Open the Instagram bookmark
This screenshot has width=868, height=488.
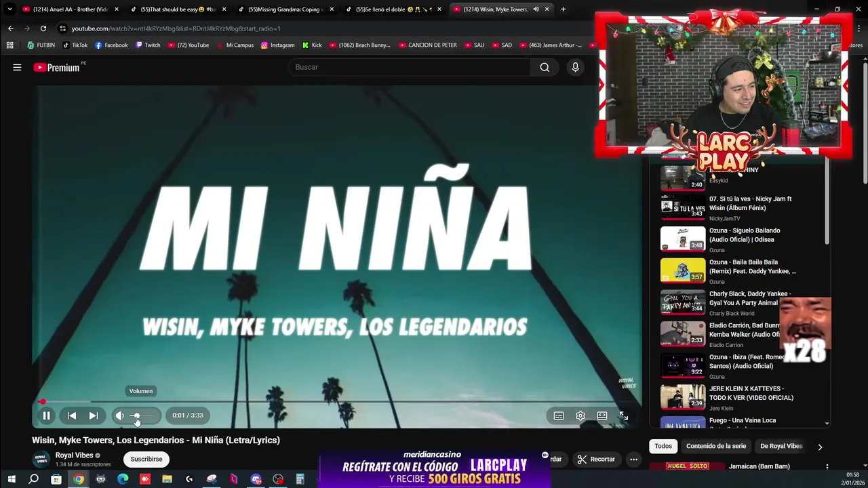(x=277, y=45)
